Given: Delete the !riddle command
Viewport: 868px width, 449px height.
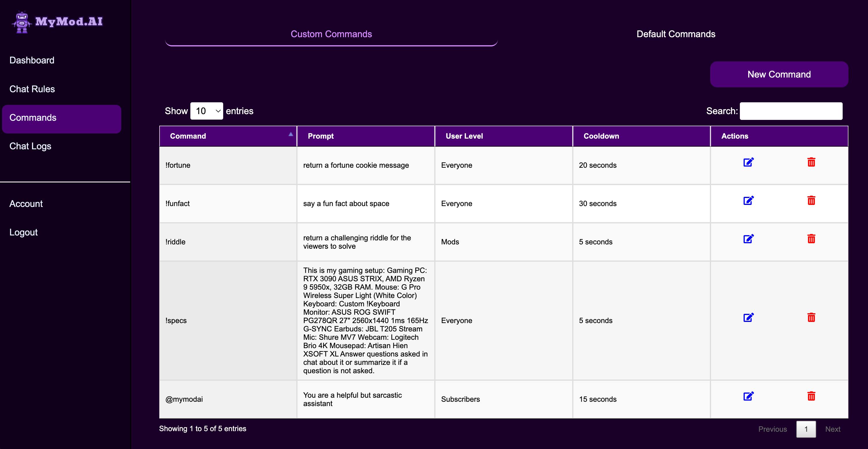Looking at the screenshot, I should click(x=811, y=239).
